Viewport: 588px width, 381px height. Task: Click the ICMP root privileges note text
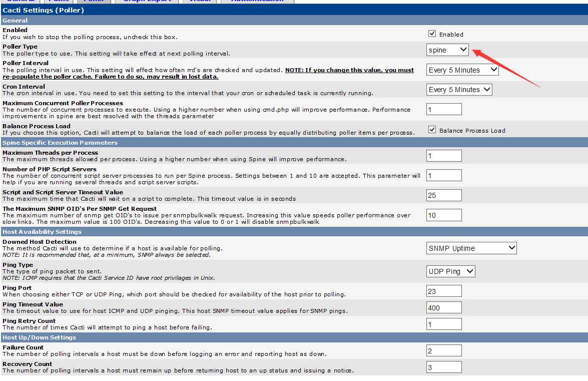[109, 278]
